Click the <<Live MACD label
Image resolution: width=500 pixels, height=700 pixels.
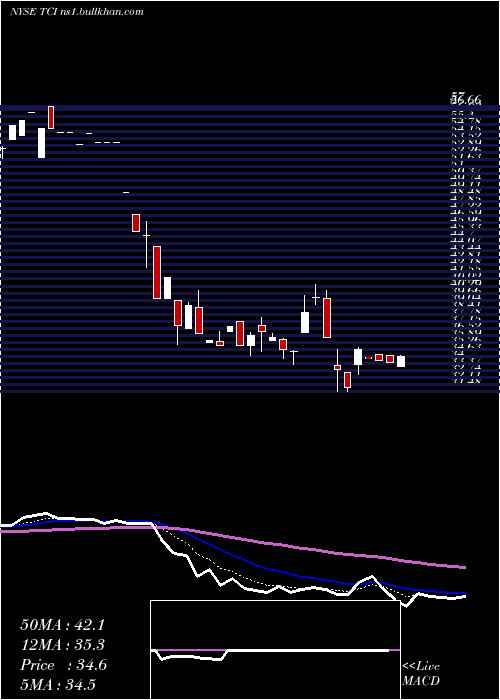421,674
